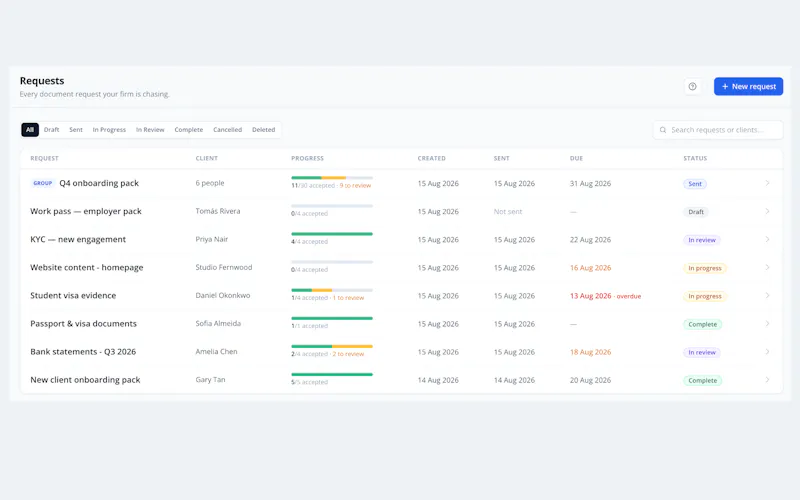
Task: Open the Q4 onboarding pack row chevron
Action: click(x=767, y=183)
